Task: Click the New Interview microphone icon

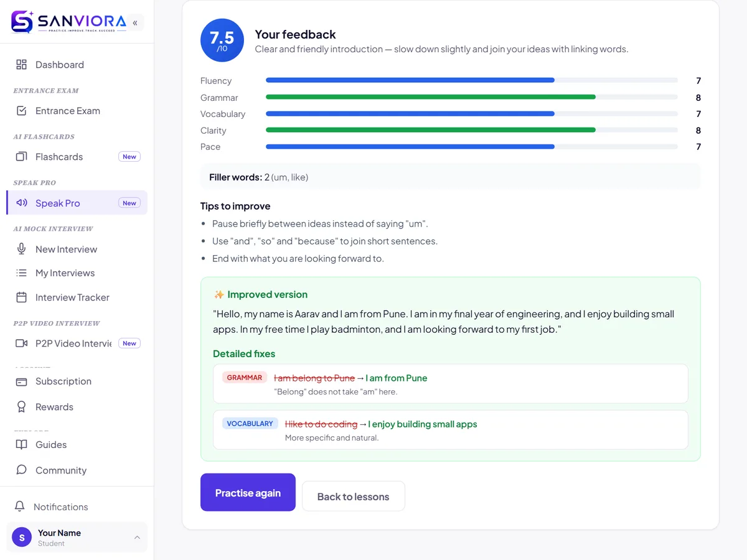Action: 22,249
